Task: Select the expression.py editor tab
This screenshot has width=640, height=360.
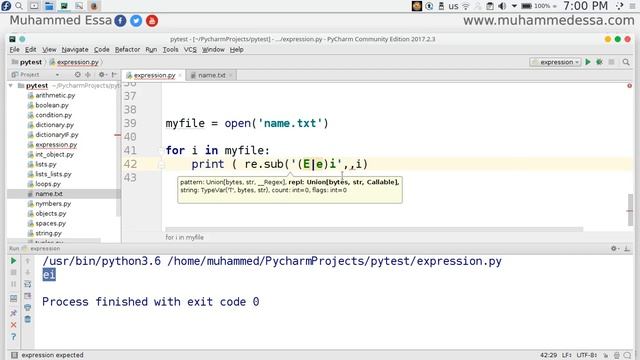Action: click(153, 75)
